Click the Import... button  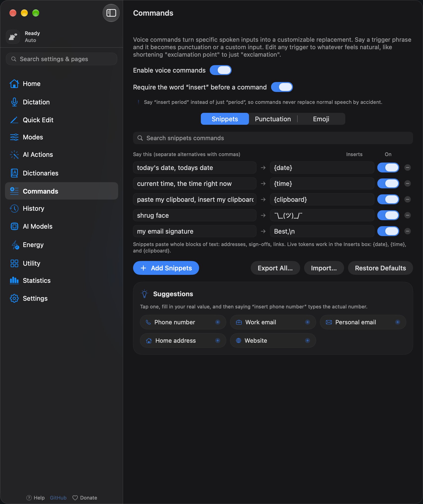pos(324,268)
